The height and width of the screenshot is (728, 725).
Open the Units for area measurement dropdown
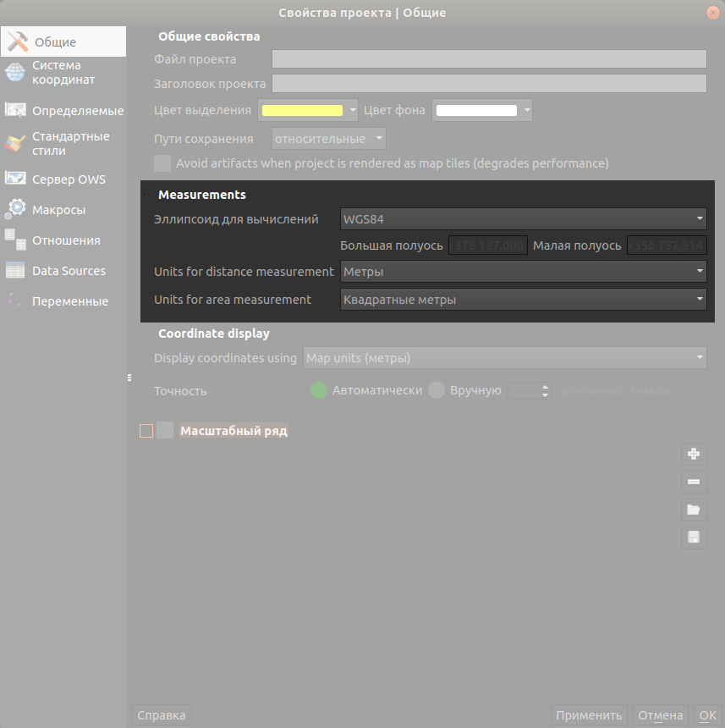tap(523, 300)
